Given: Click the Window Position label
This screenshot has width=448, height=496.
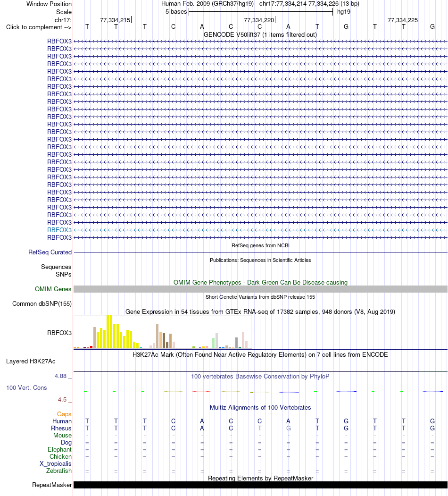Looking at the screenshot, I should (x=49, y=4).
